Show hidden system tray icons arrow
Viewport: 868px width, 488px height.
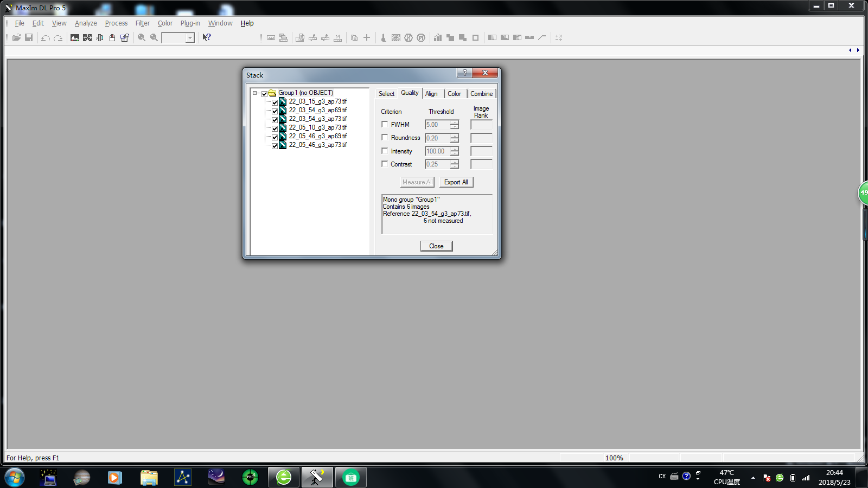[x=753, y=478]
